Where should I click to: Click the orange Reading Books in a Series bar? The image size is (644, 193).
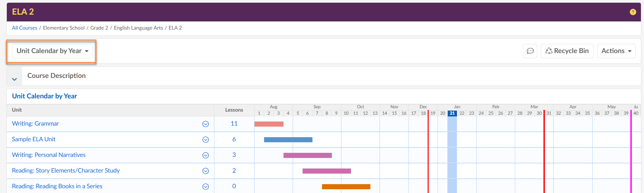(346, 187)
